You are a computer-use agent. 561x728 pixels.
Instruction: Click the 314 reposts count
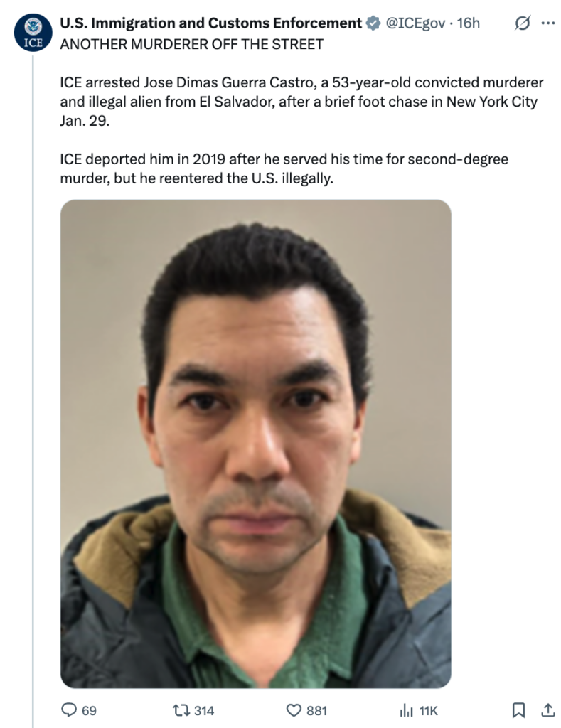pyautogui.click(x=204, y=711)
